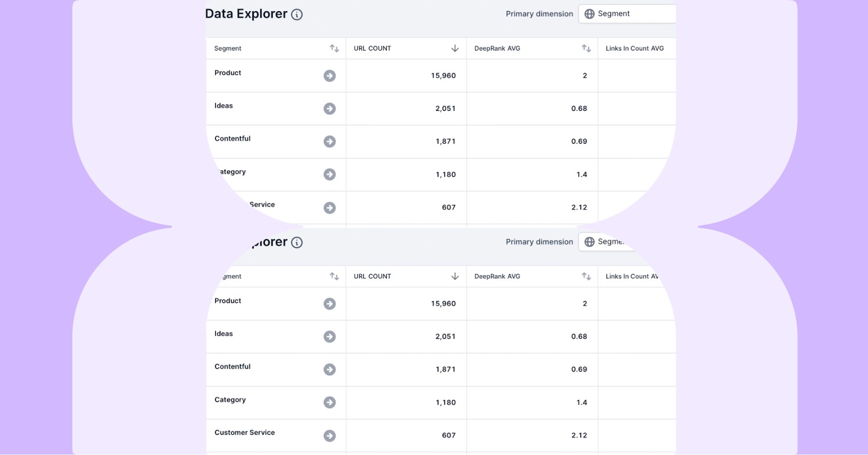Open the Category segment via its arrow icon

330,175
